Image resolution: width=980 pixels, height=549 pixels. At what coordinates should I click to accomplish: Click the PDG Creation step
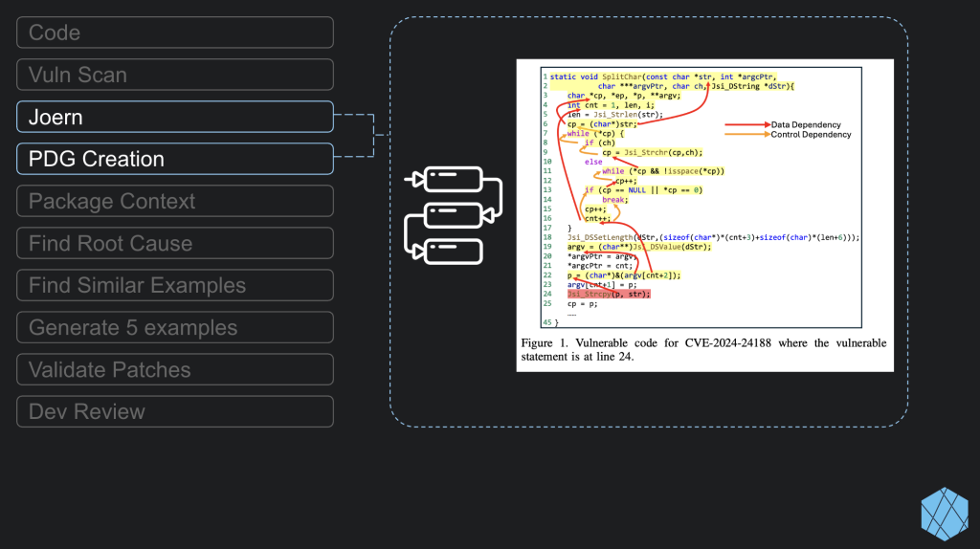click(x=175, y=159)
